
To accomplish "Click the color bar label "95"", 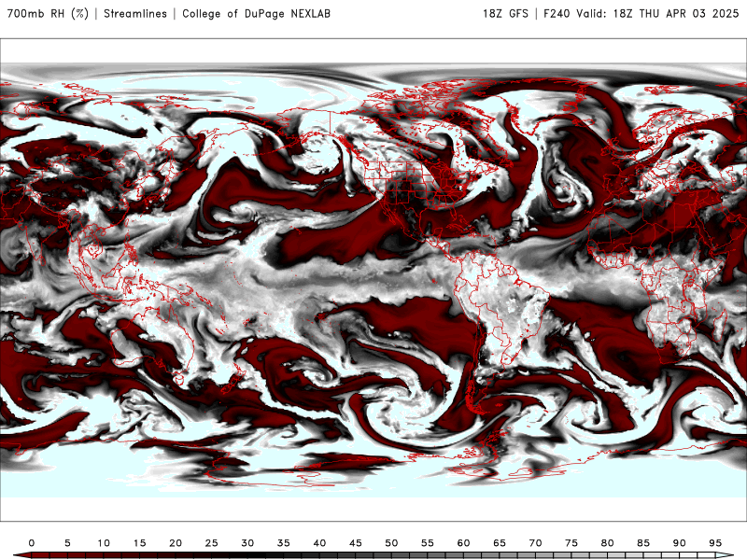I will [x=715, y=543].
